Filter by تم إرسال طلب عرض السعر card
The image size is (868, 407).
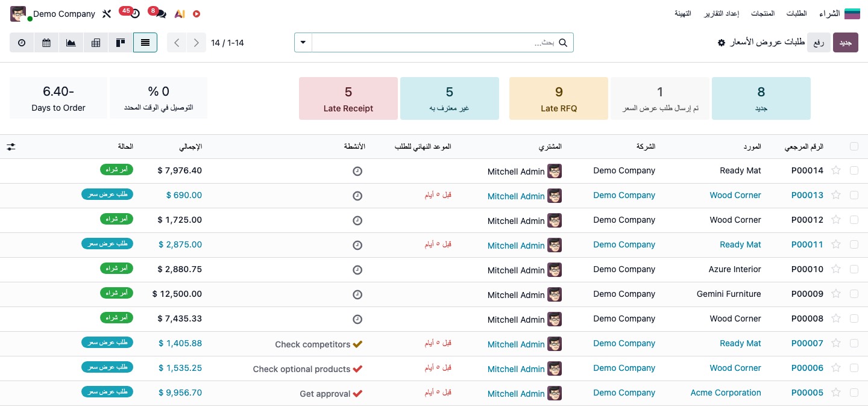660,98
